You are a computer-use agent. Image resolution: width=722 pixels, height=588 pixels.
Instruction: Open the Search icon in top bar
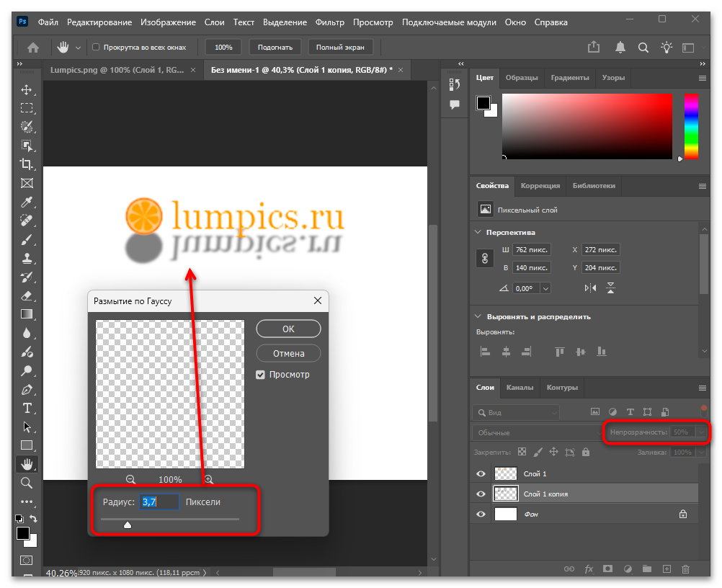(643, 48)
